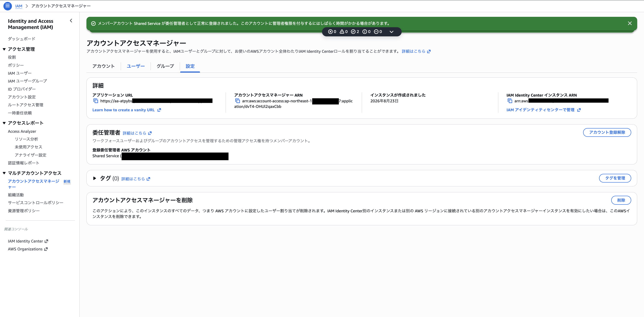
Task: Expand the タグ (0) section triangle
Action: point(95,178)
